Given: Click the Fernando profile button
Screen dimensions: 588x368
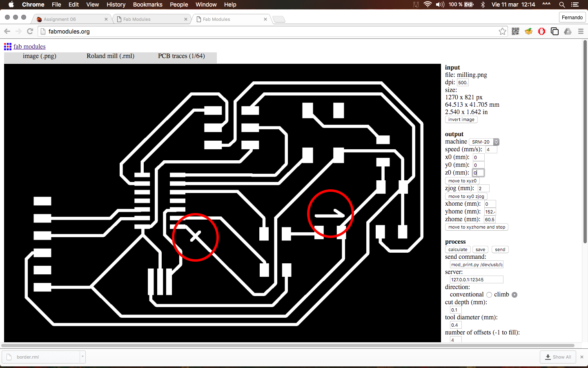Looking at the screenshot, I should 572,17.
